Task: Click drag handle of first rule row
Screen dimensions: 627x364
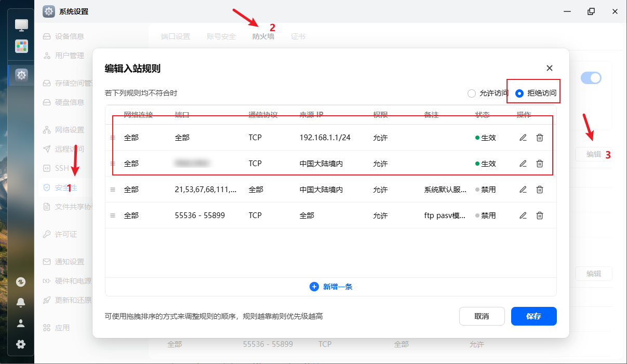Action: [112, 138]
